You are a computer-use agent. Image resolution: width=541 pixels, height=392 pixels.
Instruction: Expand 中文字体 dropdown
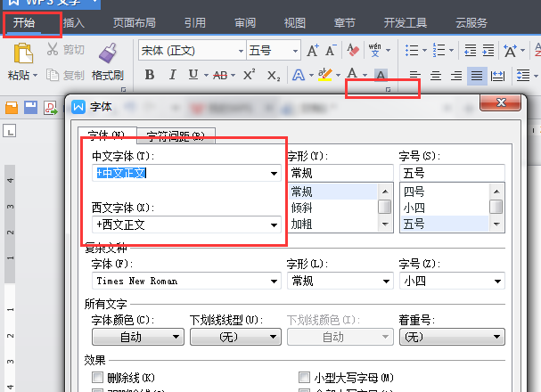click(274, 174)
